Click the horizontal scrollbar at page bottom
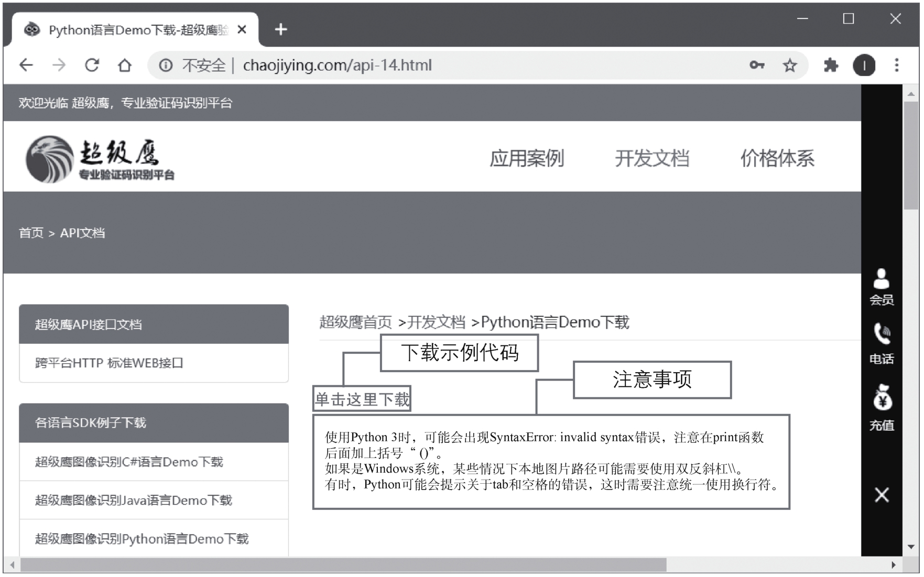The image size is (924, 577). (343, 565)
